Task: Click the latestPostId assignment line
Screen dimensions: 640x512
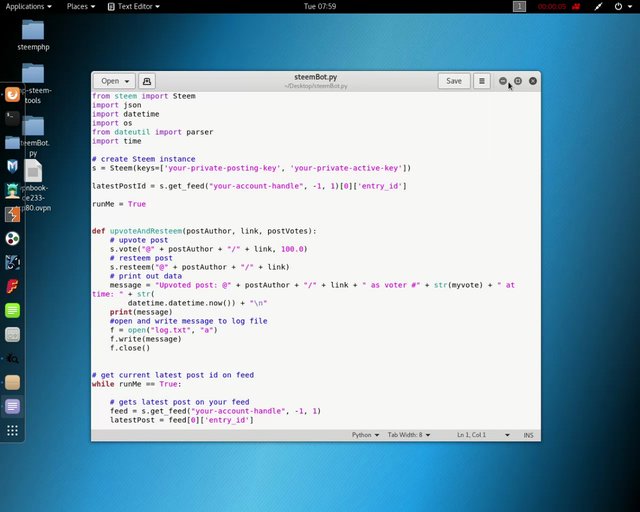Action: [249, 186]
